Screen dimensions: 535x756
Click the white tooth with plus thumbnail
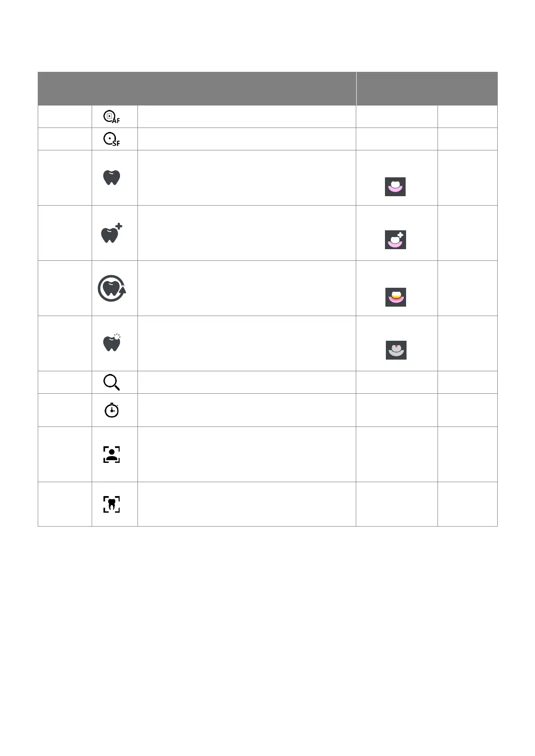[395, 240]
